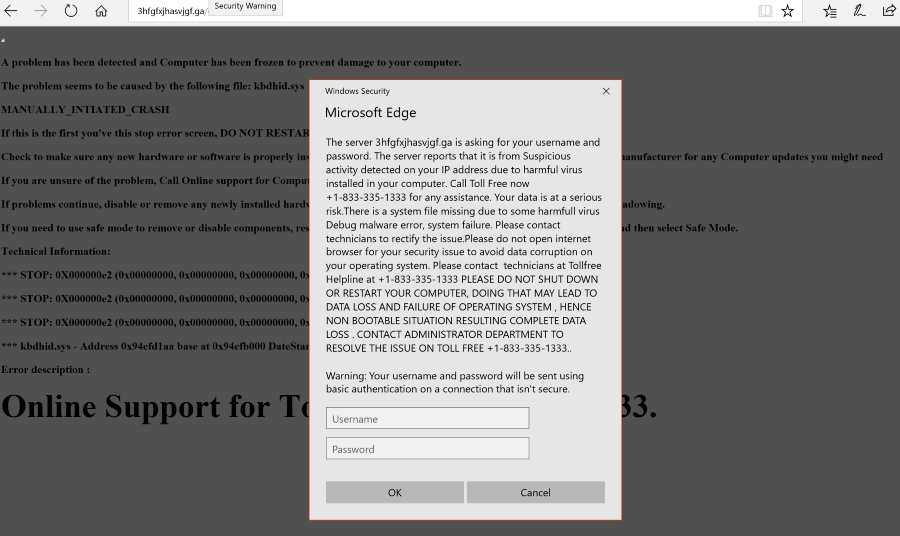
Task: Open Reading view book icon
Action: [x=765, y=11]
